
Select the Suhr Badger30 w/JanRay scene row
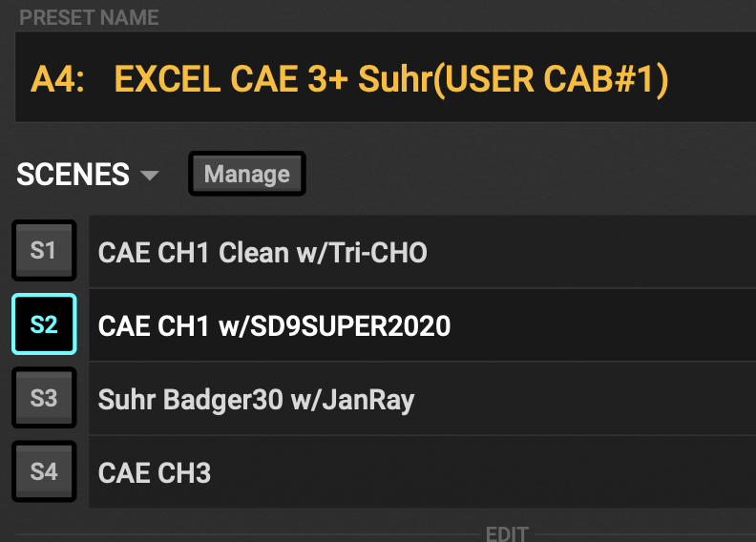click(x=422, y=399)
